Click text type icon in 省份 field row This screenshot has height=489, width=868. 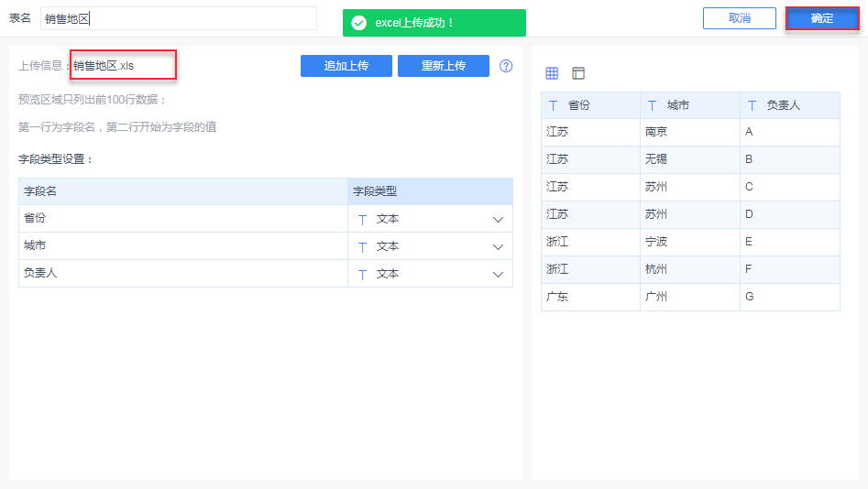(362, 220)
